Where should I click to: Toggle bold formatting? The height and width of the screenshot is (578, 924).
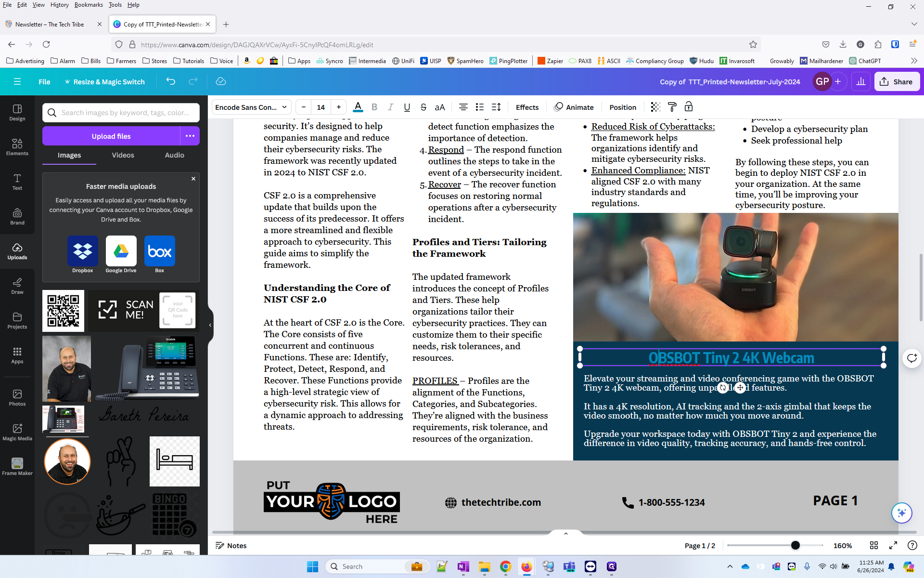tap(374, 107)
